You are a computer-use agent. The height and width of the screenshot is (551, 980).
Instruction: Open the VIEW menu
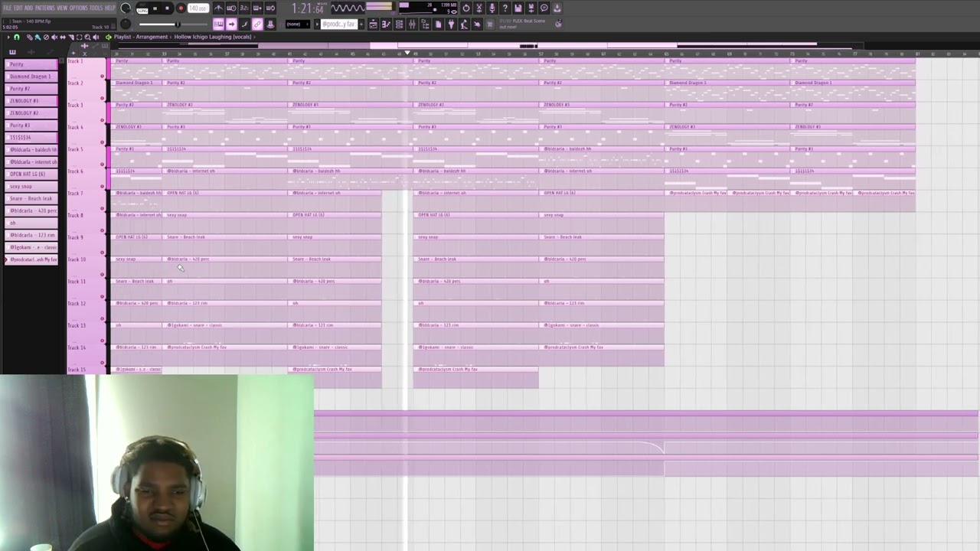(x=62, y=8)
